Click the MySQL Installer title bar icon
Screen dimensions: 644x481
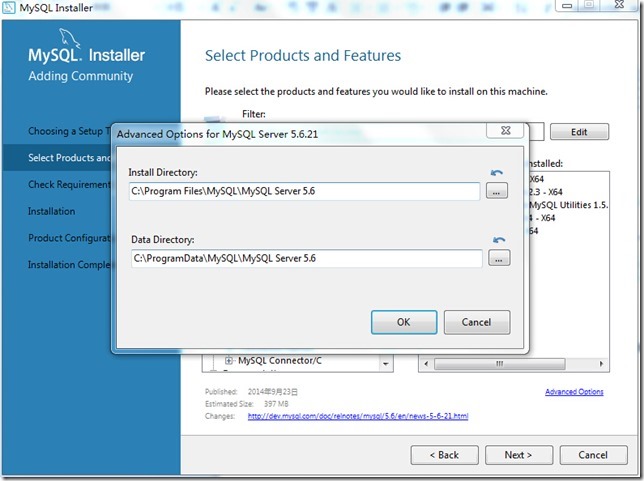[x=10, y=9]
